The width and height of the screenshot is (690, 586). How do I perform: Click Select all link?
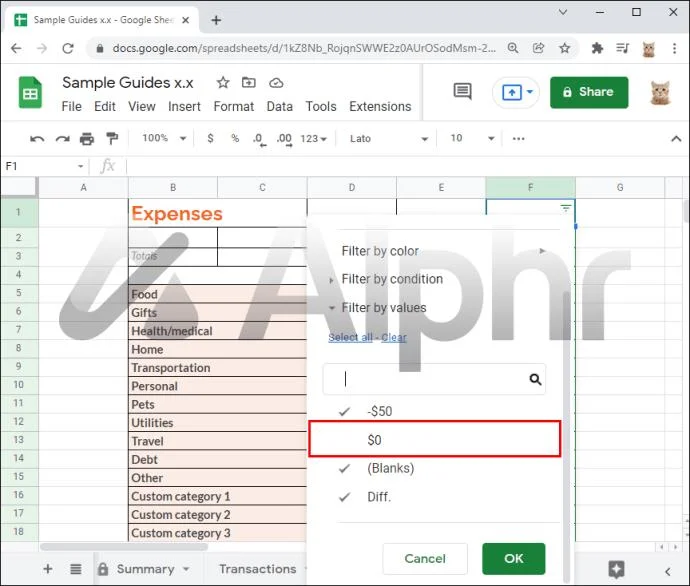click(x=350, y=337)
